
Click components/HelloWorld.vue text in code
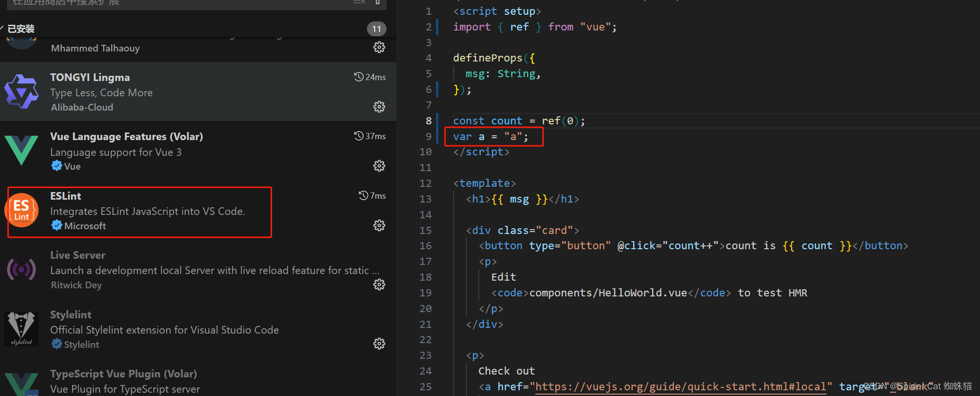(608, 293)
